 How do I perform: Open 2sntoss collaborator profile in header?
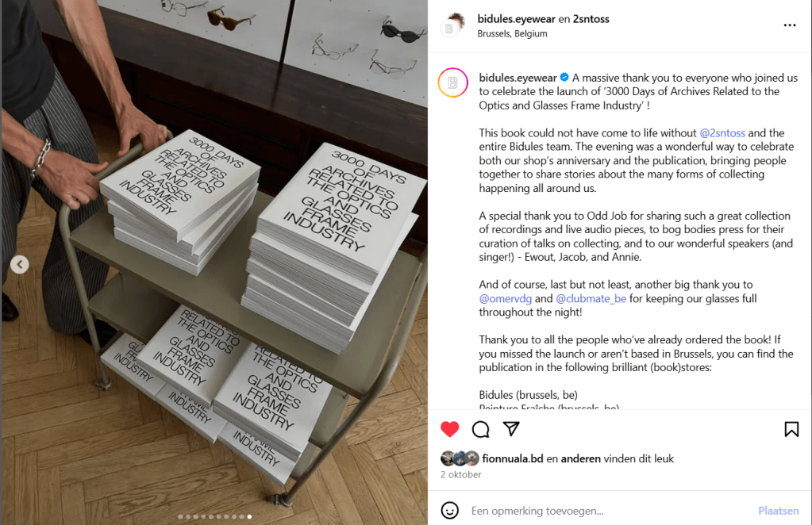coord(591,19)
